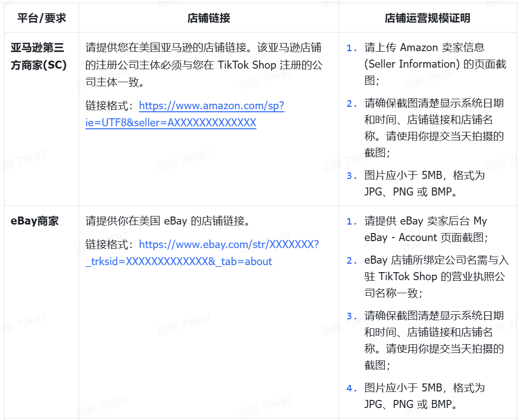Select the 亚马逊第三方商家(SC) row label

pyautogui.click(x=38, y=56)
